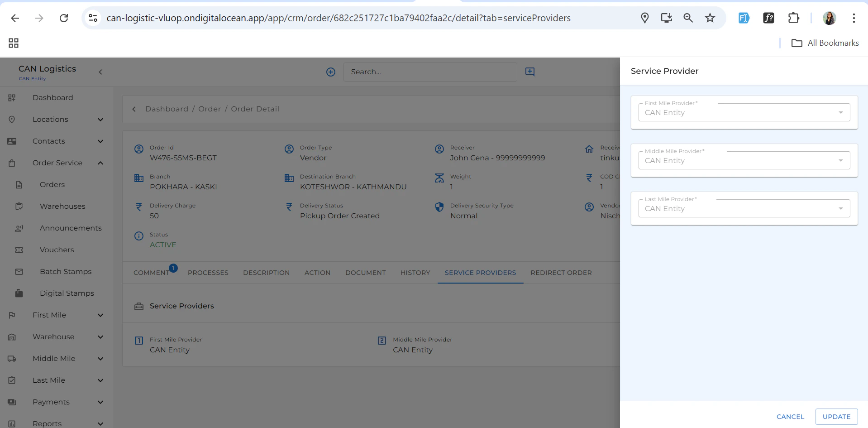Screen dimensions: 868x428
Task: Click the Order Id icon
Action: click(139, 149)
